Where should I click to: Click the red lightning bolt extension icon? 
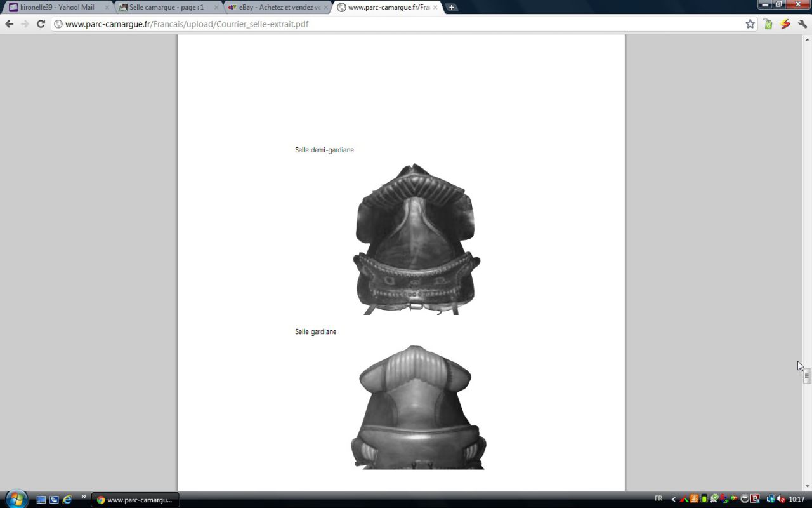coord(785,24)
